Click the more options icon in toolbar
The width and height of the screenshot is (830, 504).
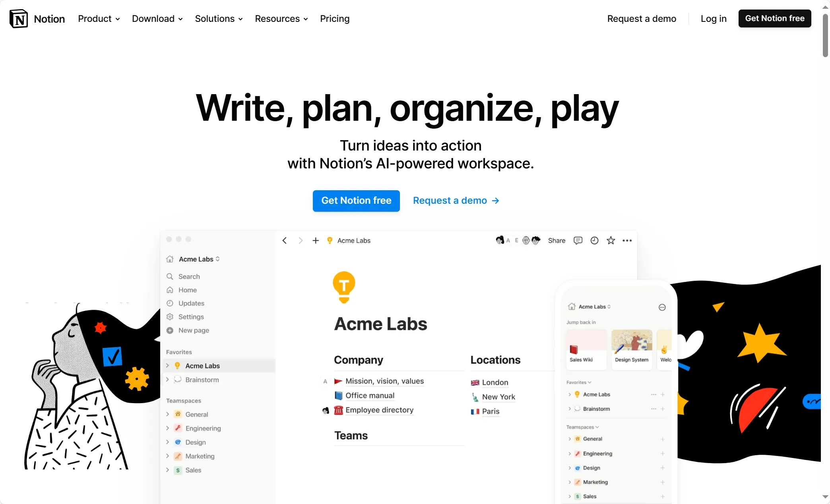coord(627,240)
